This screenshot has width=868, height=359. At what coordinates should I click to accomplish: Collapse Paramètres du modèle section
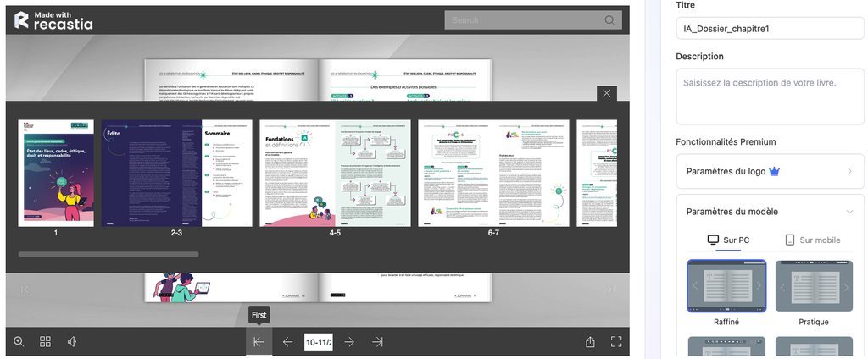(x=770, y=212)
